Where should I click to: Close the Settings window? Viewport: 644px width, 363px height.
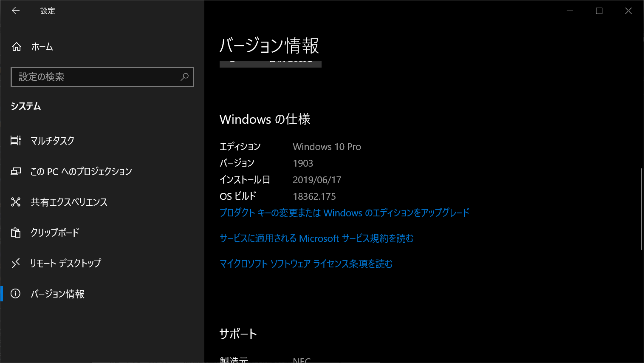(x=628, y=11)
